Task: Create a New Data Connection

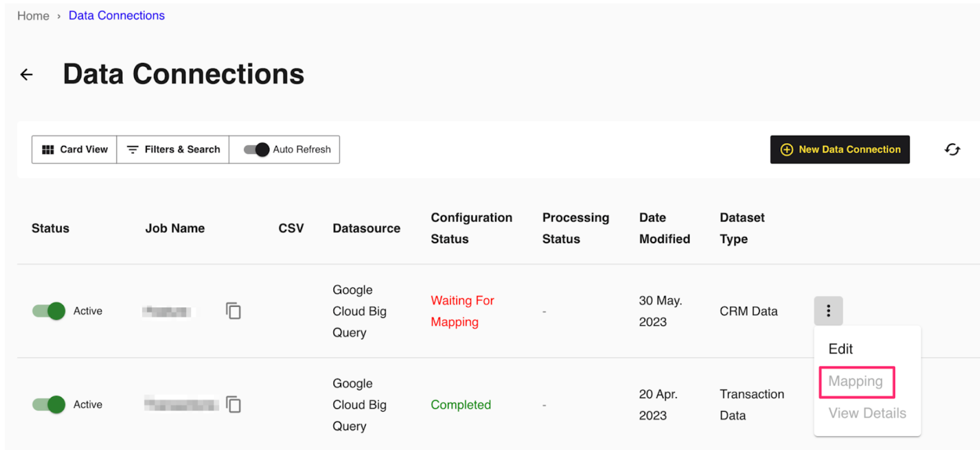Action: [x=840, y=149]
